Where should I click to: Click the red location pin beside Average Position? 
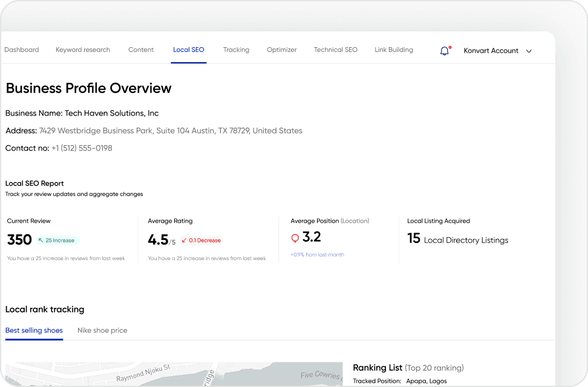click(x=295, y=237)
